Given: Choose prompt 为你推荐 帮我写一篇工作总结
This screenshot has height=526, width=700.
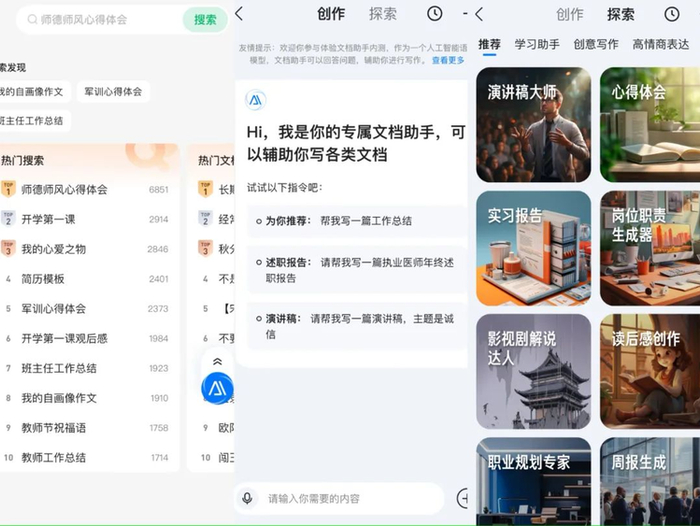Looking at the screenshot, I should coord(357,221).
